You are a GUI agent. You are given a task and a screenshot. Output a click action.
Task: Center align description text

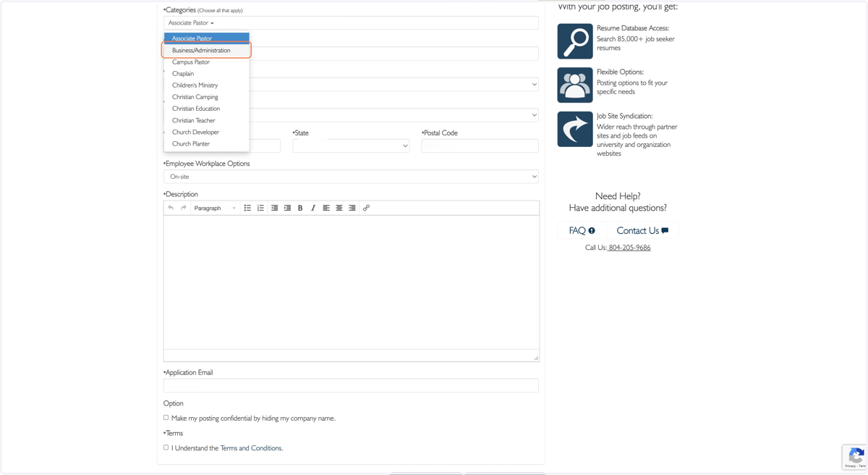(x=339, y=208)
